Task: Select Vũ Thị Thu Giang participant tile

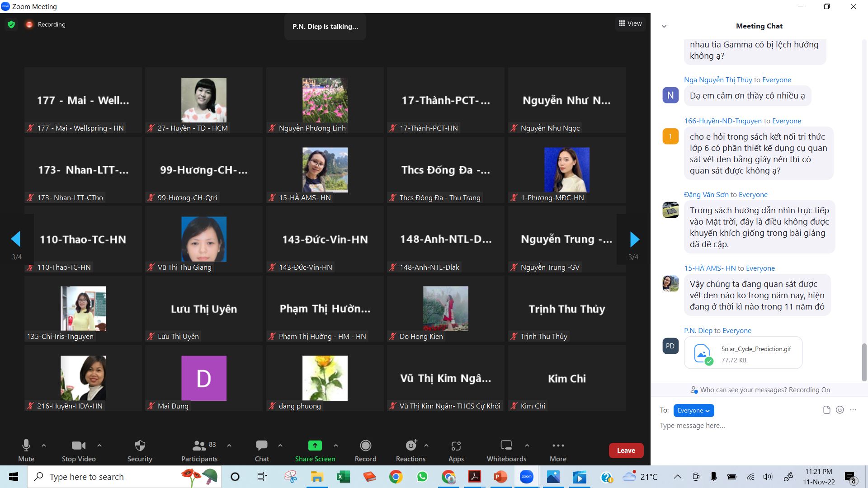Action: (204, 239)
